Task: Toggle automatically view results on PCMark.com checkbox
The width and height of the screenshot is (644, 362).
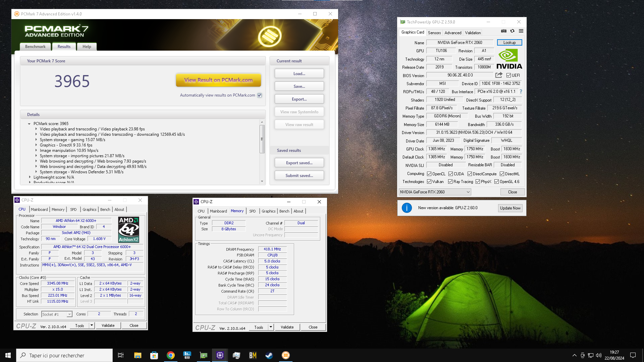Action: [x=260, y=95]
